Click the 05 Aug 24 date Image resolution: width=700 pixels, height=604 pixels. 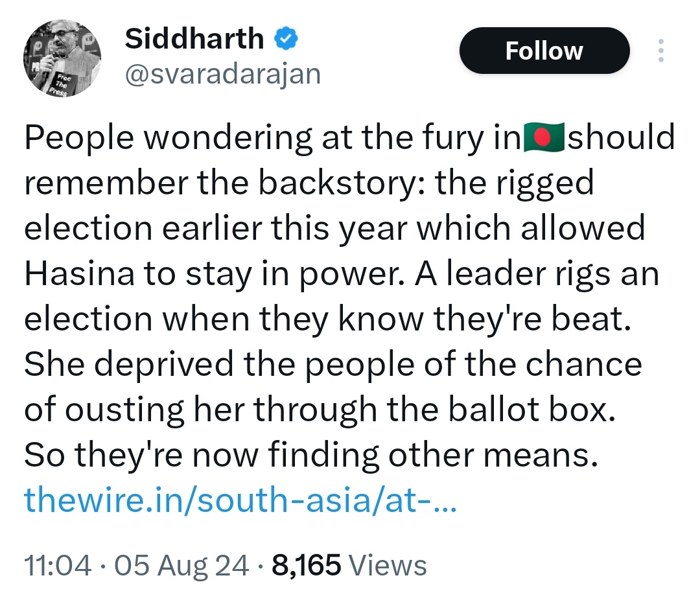point(181,565)
